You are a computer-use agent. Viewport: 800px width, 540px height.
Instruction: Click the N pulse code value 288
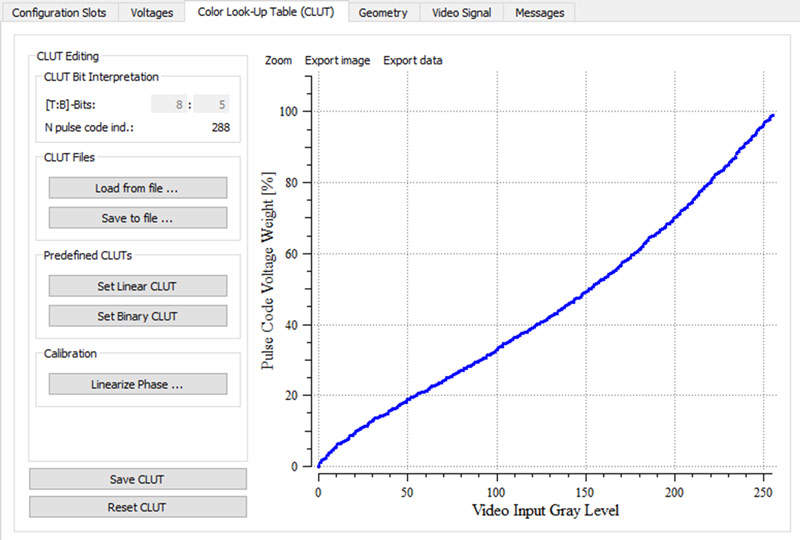click(222, 128)
